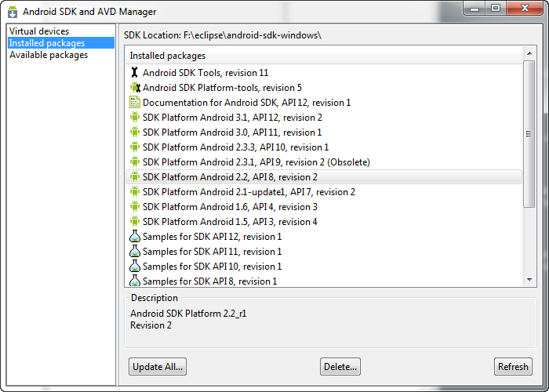Image resolution: width=549 pixels, height=392 pixels.
Task: Click the package list scroll up arrow
Action: pos(529,53)
